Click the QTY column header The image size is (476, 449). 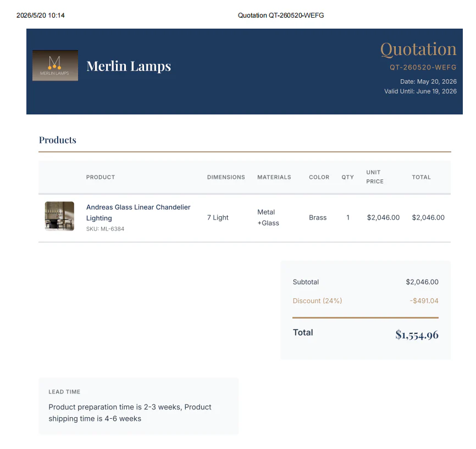click(347, 177)
